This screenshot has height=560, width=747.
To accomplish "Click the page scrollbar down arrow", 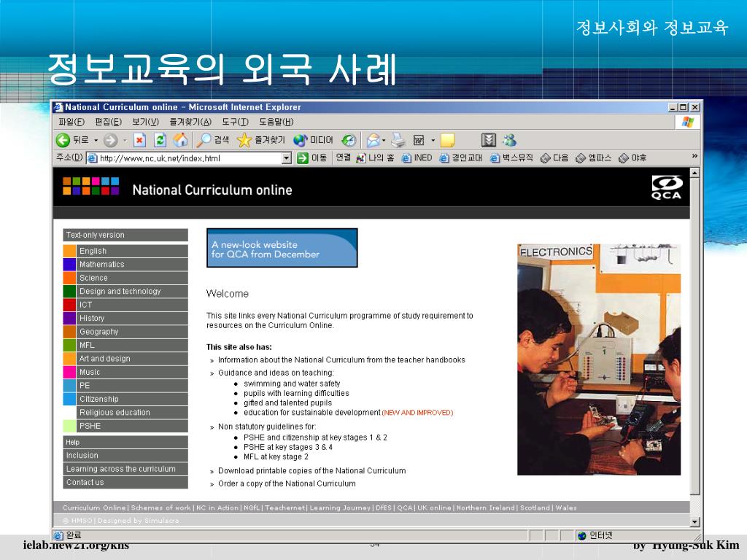I will pyautogui.click(x=694, y=522).
